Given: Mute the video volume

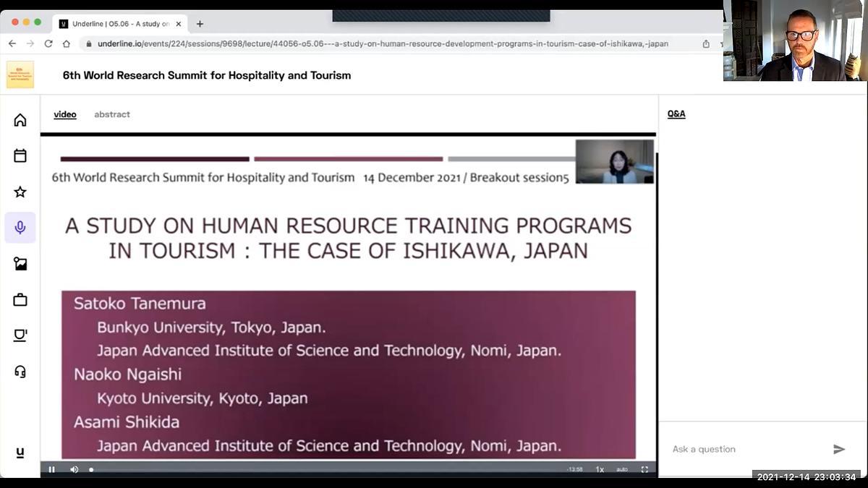Looking at the screenshot, I should tap(74, 469).
